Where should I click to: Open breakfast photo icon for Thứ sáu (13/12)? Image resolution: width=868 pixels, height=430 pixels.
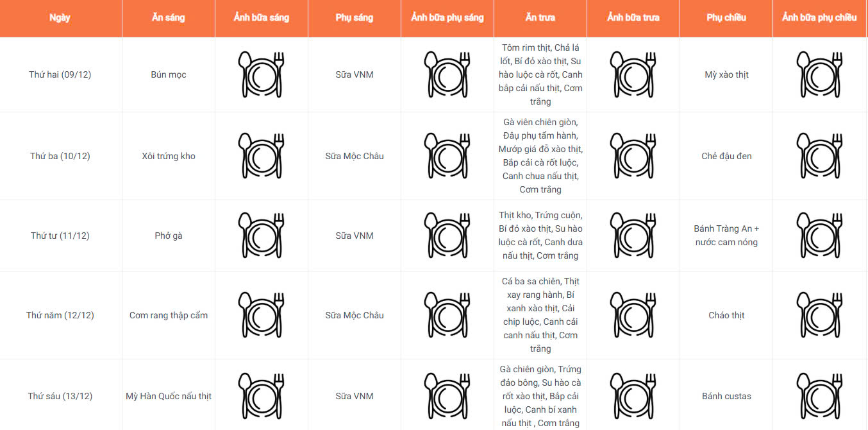262,396
